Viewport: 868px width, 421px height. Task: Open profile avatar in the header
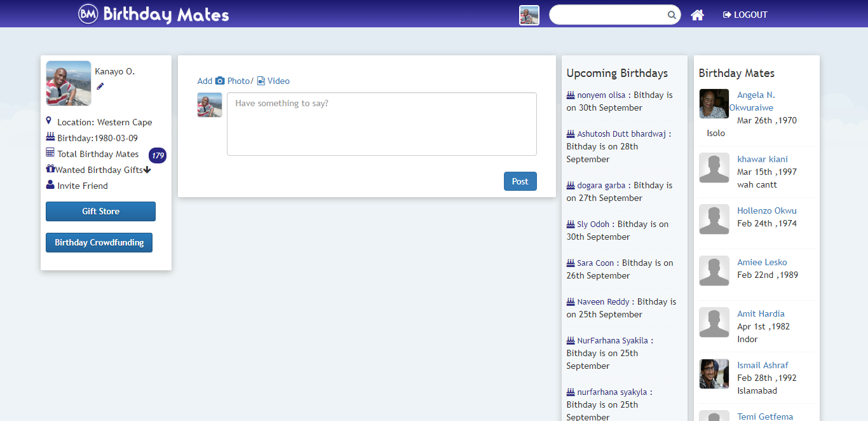coord(529,15)
